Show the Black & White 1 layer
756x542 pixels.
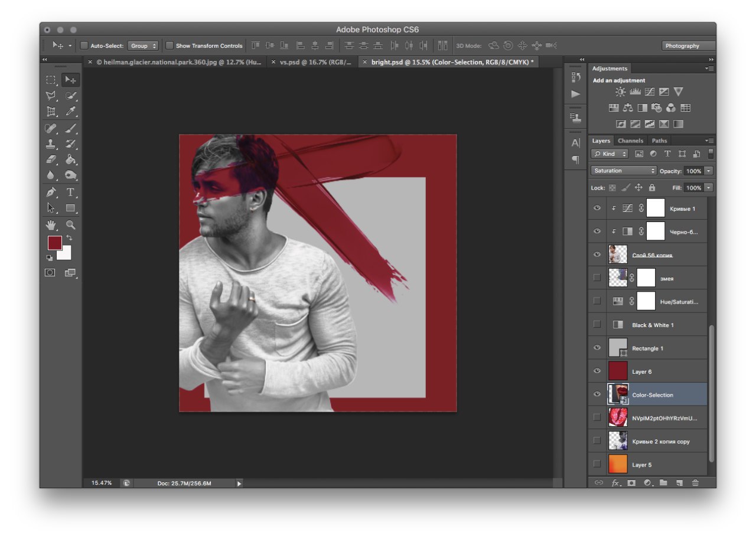pos(597,324)
